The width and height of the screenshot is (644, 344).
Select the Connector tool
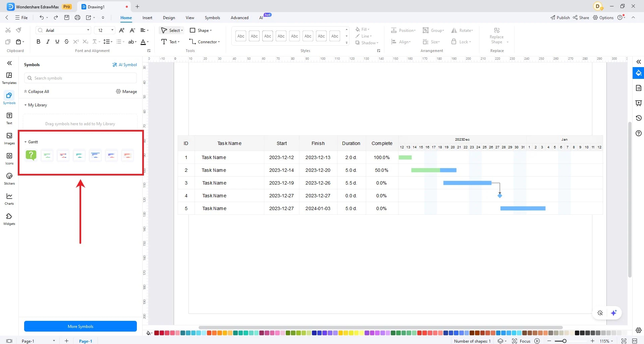click(204, 42)
